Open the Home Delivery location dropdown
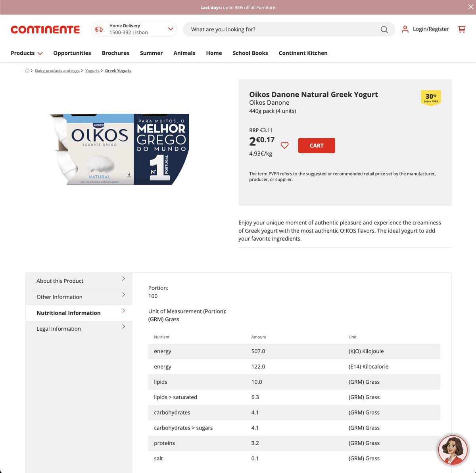476x473 pixels. coord(134,29)
